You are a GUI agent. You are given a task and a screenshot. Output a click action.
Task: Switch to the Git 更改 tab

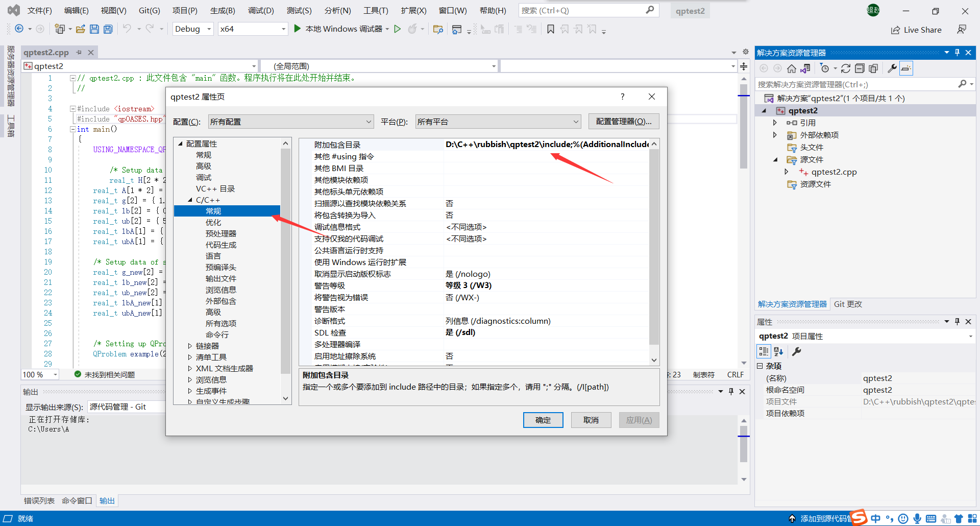point(848,304)
